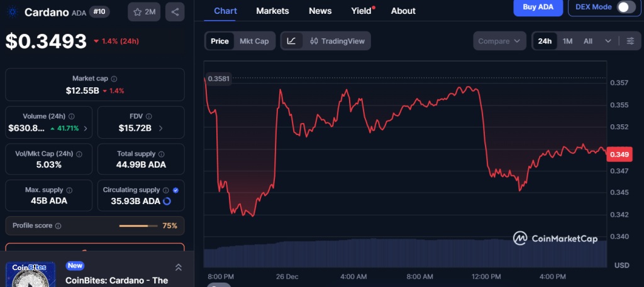Select the Price chart toggle
This screenshot has height=287, width=644.
click(x=219, y=41)
